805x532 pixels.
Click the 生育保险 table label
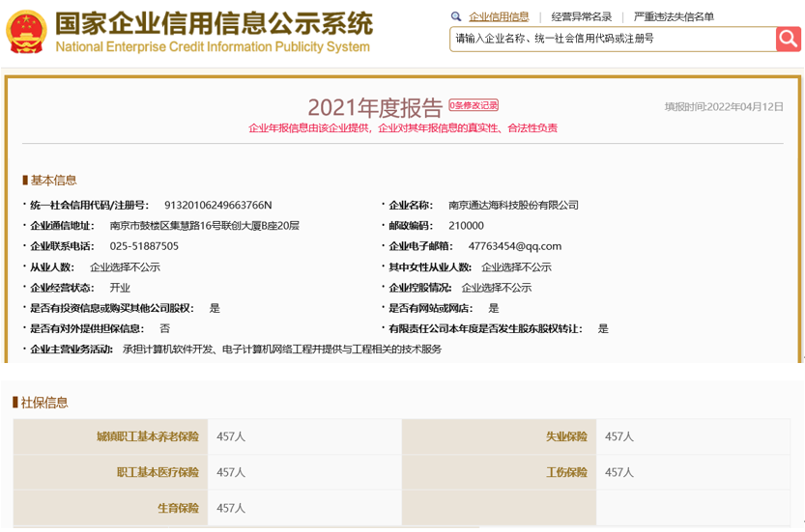point(178,508)
